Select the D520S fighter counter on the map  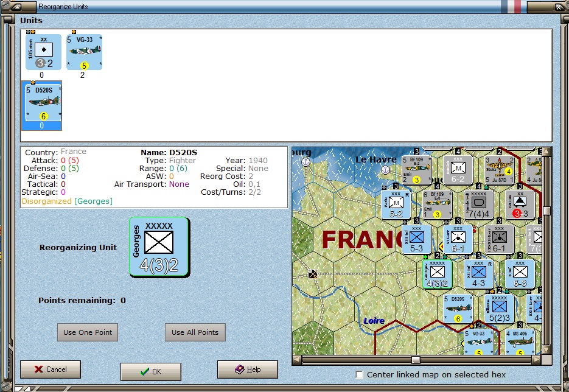[458, 309]
